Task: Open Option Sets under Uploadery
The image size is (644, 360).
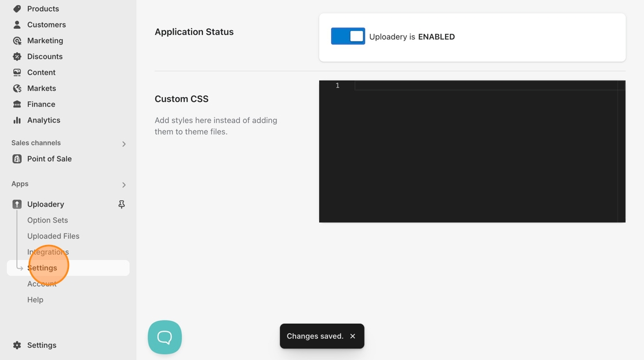Action: [x=47, y=220]
